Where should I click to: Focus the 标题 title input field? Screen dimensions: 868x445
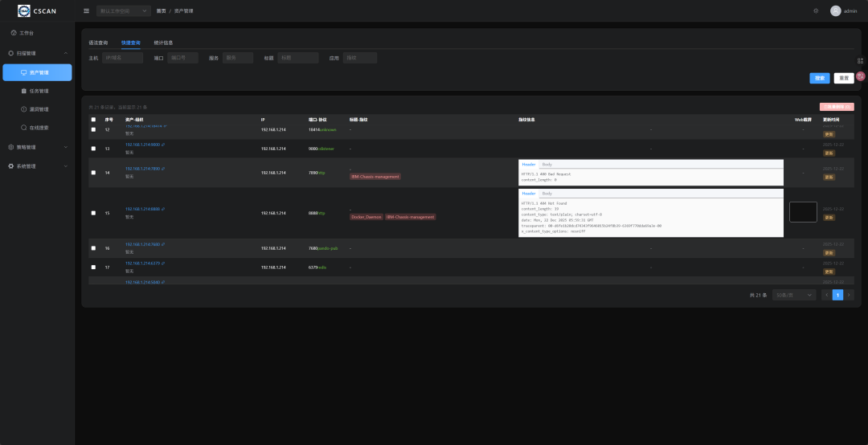click(298, 58)
